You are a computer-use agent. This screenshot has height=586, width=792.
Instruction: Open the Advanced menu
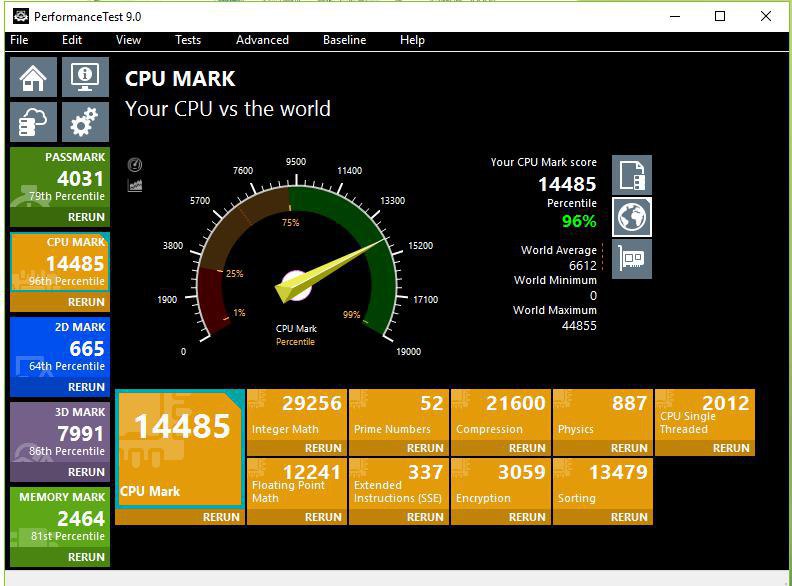click(262, 40)
